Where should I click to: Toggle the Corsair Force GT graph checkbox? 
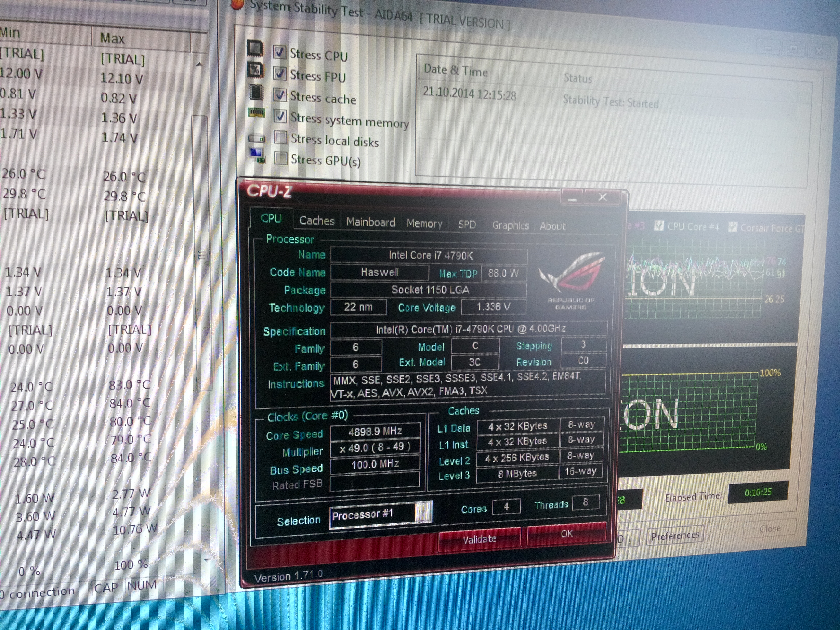pos(732,227)
